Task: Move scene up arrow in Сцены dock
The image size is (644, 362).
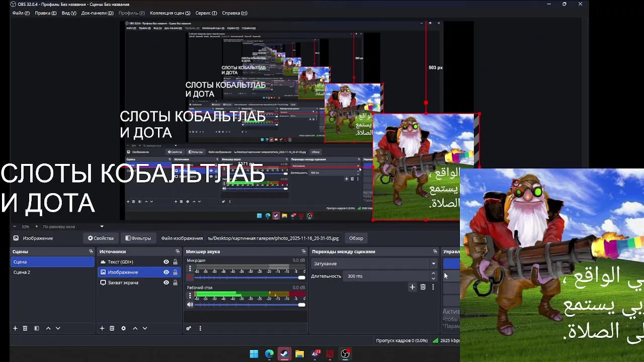Action: click(48, 328)
